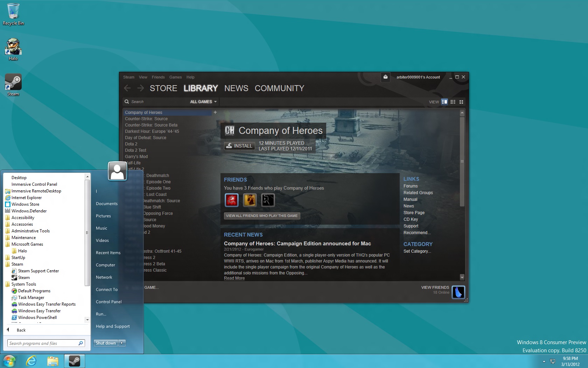The height and width of the screenshot is (368, 588).
Task: Click the Set Category link
Action: (417, 251)
